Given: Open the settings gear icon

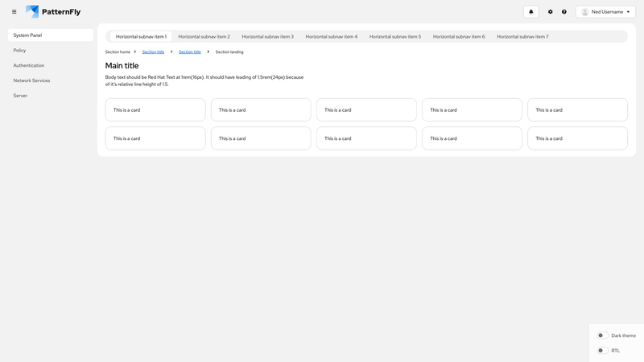Looking at the screenshot, I should (x=551, y=12).
